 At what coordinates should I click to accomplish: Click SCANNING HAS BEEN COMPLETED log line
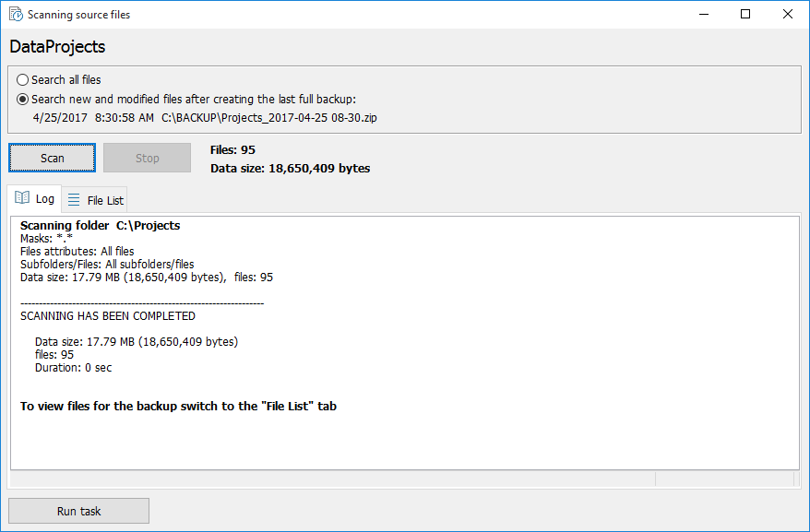(108, 316)
